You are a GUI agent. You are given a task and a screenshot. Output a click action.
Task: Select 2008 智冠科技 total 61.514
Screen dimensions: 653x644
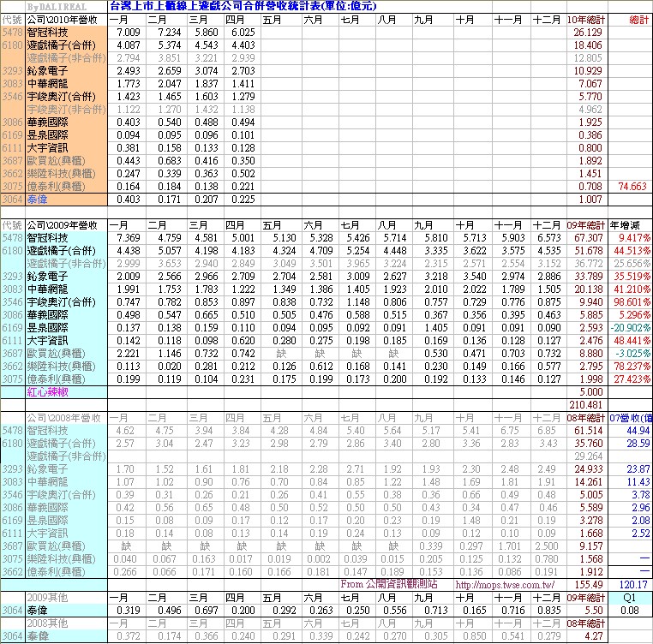coord(589,431)
